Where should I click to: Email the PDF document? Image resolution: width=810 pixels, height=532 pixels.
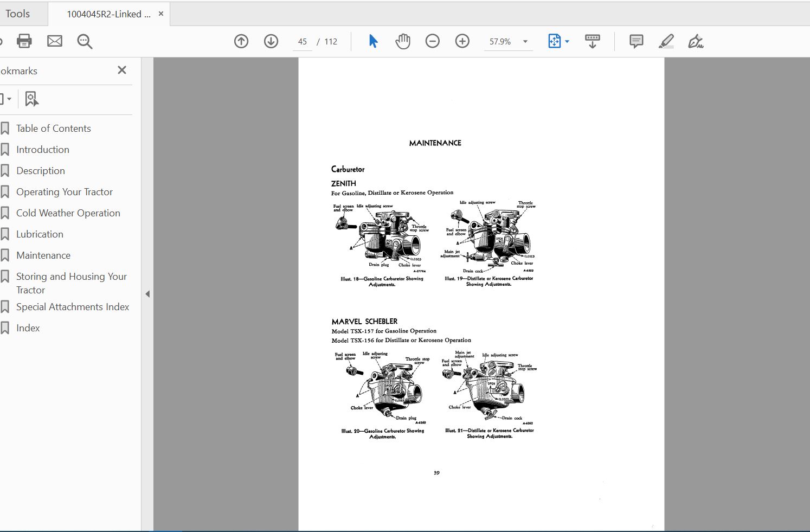(54, 41)
